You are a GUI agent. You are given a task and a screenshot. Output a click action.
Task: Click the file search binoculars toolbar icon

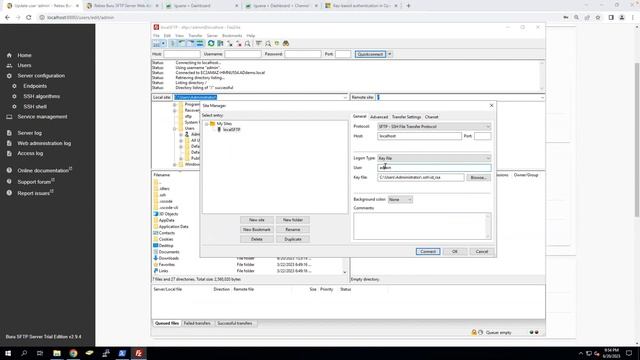(x=286, y=43)
